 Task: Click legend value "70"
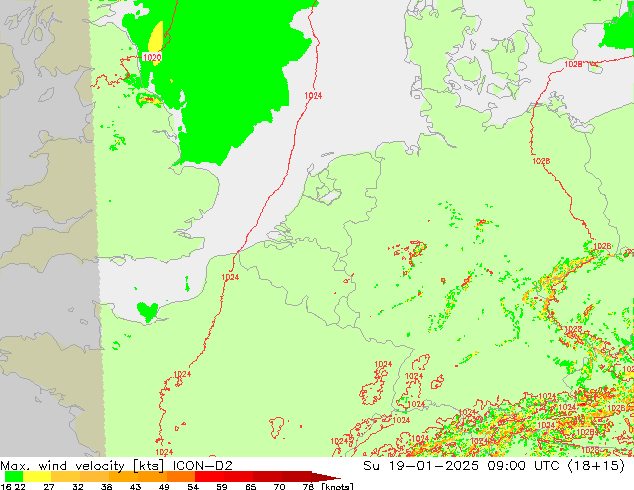pyautogui.click(x=279, y=486)
